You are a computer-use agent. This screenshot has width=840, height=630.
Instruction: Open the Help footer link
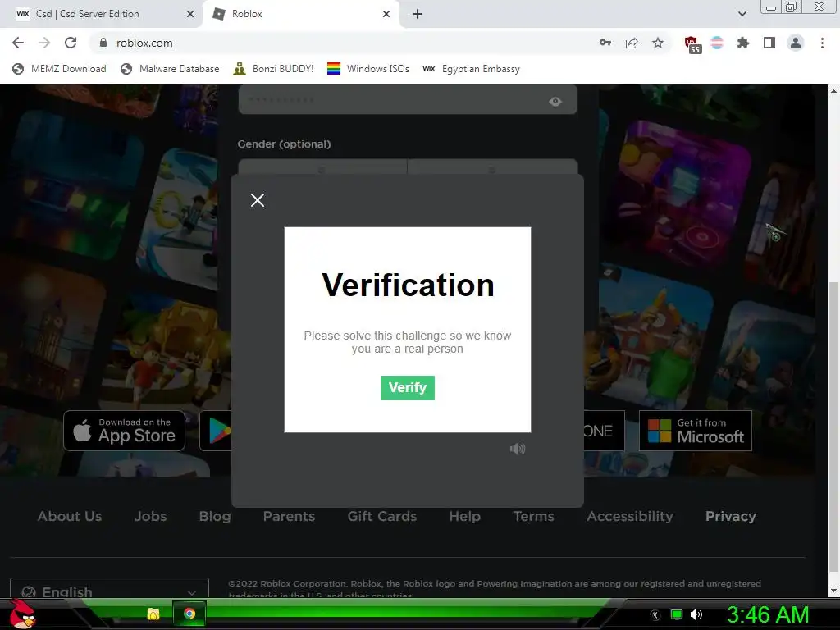tap(464, 517)
